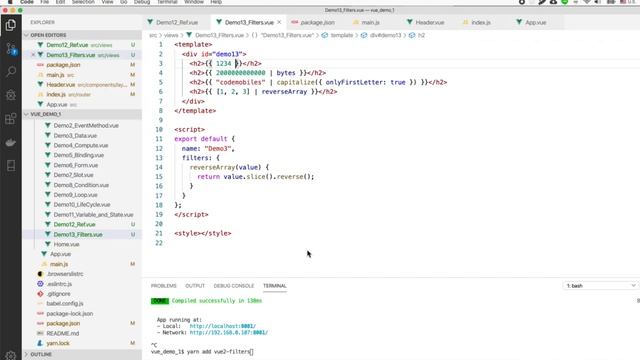Open the terminal shell selector dropdown
The image size is (640, 360).
point(601,286)
